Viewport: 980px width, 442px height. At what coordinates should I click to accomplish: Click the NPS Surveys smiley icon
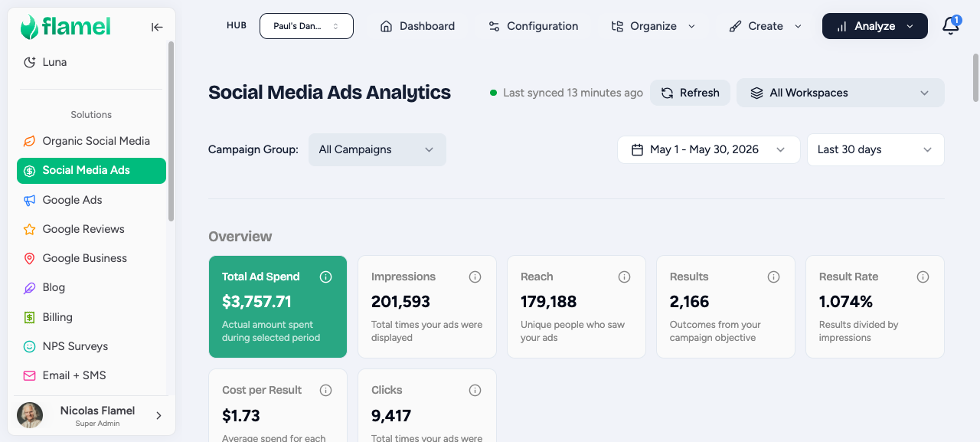click(x=30, y=346)
